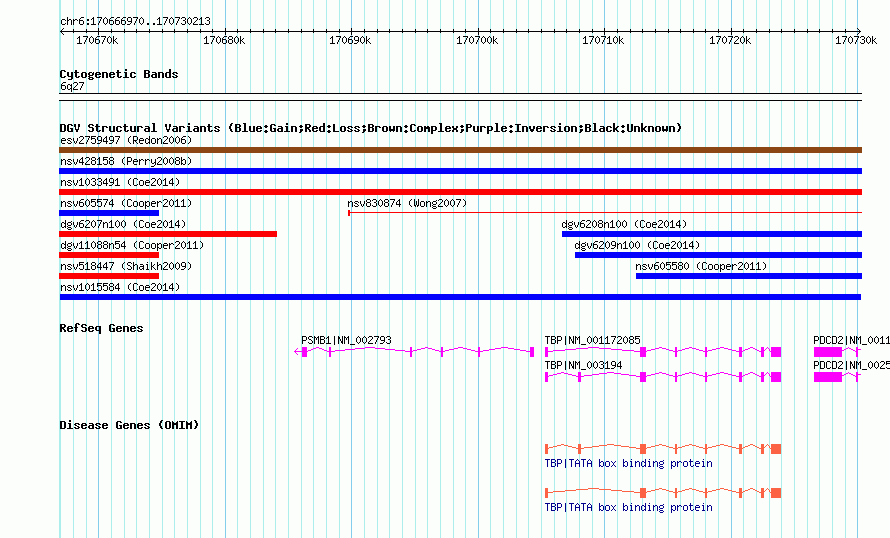Select the second PDCD2|NM_0025 gene label
The width and height of the screenshot is (890, 538).
click(851, 365)
